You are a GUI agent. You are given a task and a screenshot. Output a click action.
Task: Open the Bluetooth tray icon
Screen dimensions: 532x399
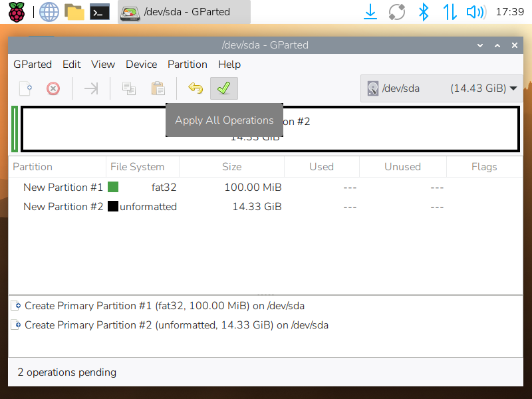tap(423, 11)
